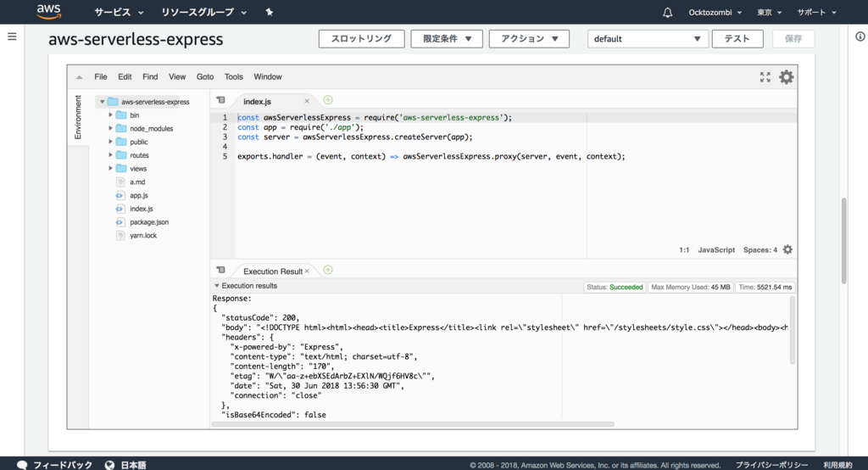
Task: Collapse the Execution results section
Action: pyautogui.click(x=217, y=286)
